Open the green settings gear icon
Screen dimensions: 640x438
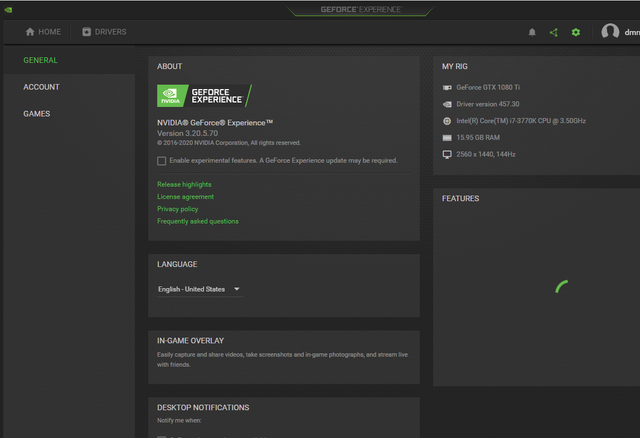(x=576, y=32)
